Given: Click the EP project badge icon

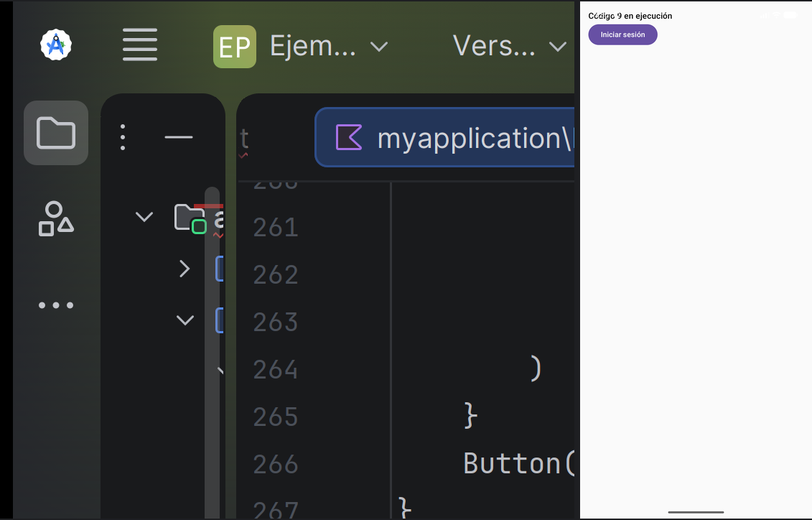Looking at the screenshot, I should [x=235, y=47].
